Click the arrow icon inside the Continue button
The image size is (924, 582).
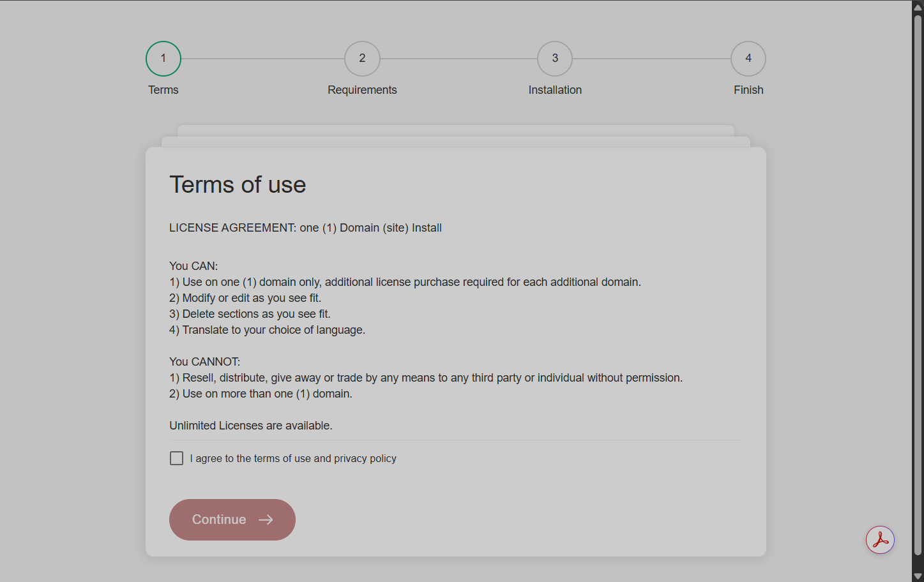[x=266, y=520]
